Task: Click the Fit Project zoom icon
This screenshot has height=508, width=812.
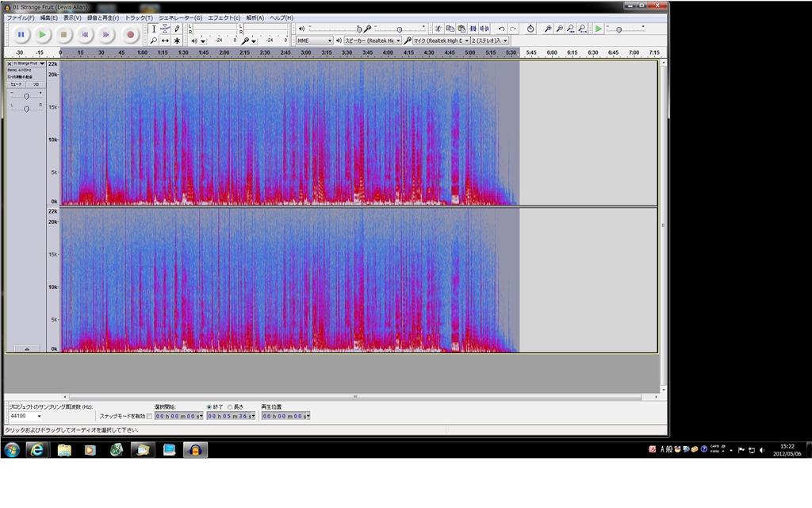Action: [x=583, y=29]
